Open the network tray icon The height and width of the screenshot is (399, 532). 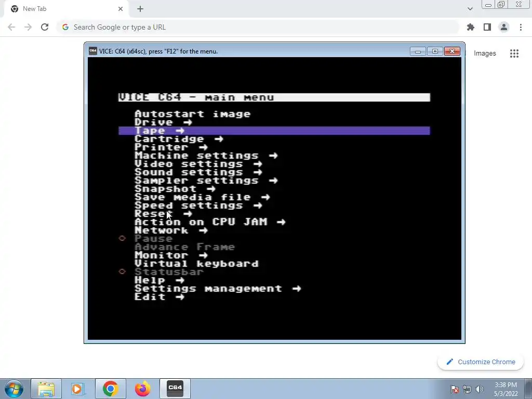467,389
